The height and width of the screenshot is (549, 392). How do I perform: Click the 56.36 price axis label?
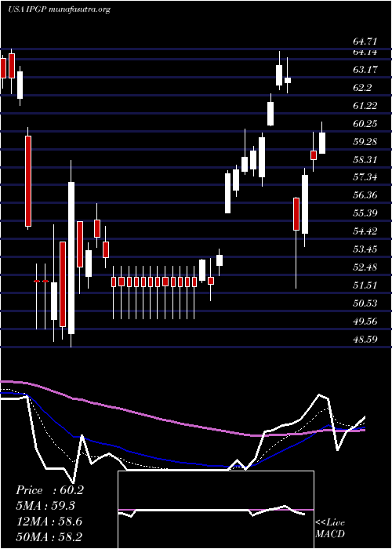click(x=365, y=195)
